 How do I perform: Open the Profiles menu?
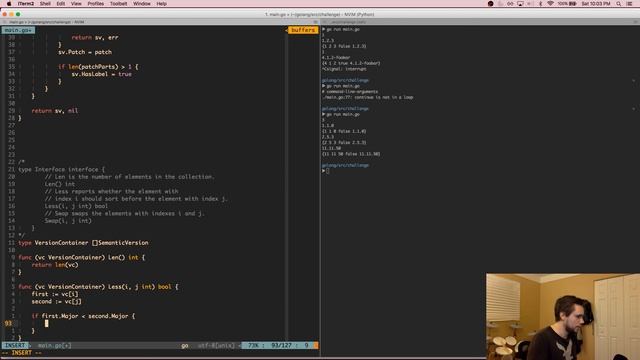96,4
